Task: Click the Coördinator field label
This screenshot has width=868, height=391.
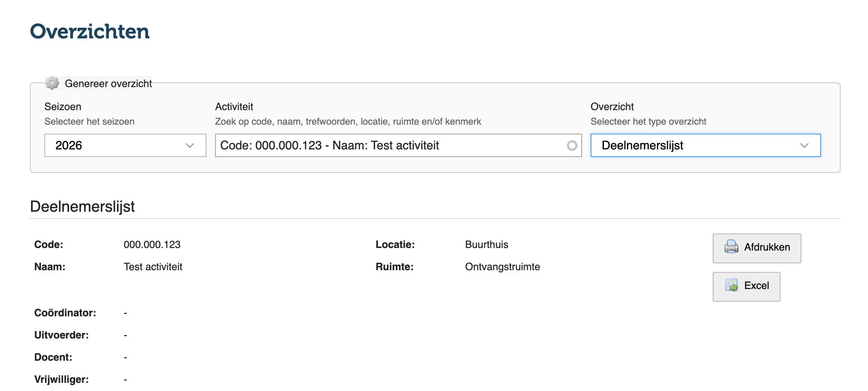Action: (65, 313)
